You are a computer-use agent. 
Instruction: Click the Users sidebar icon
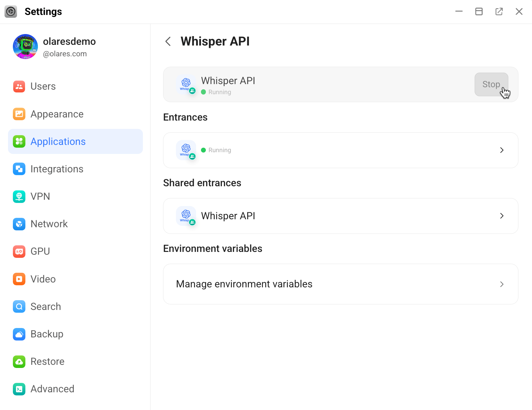pos(19,87)
